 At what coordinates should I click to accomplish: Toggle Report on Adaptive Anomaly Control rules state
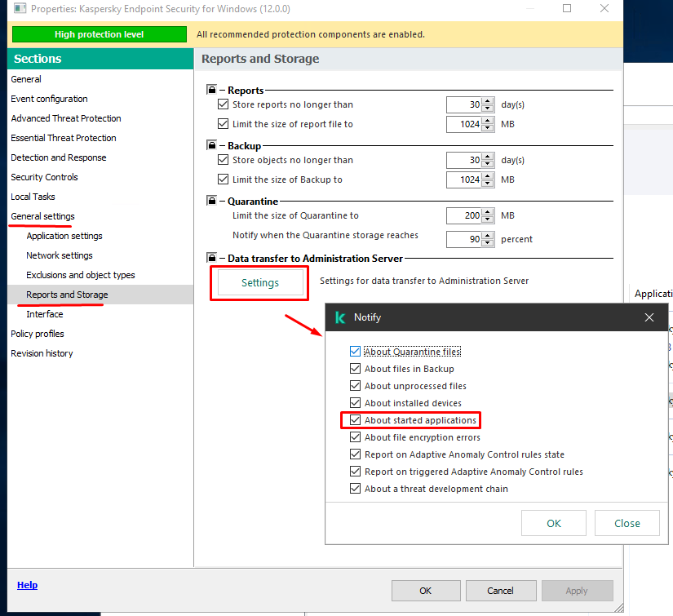click(355, 454)
